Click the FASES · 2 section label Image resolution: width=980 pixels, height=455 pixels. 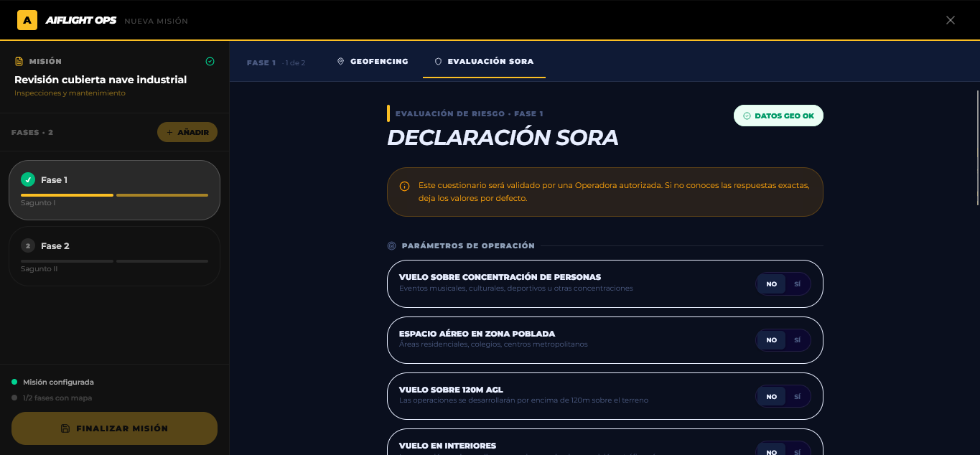click(32, 132)
